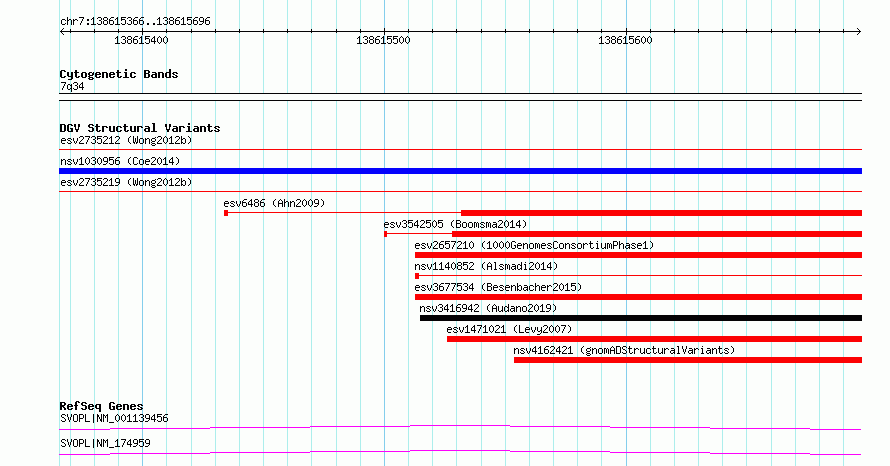Select esv6486 (Ahn2009) variant label

click(274, 203)
